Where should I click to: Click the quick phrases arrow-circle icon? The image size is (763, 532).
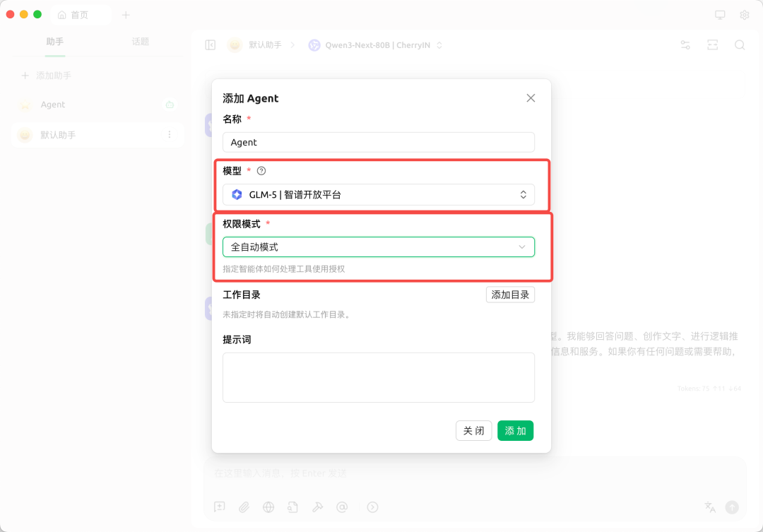[x=372, y=507]
